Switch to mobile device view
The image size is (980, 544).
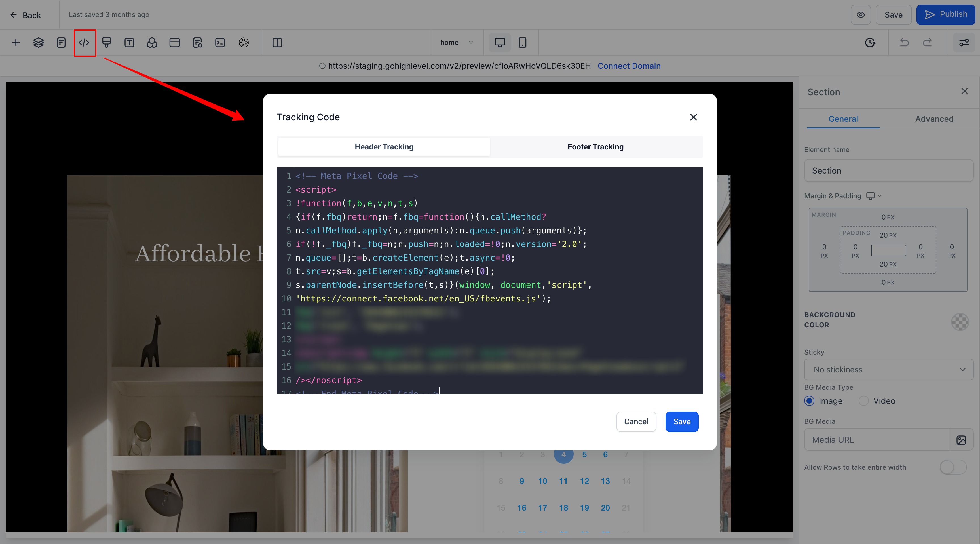[522, 43]
